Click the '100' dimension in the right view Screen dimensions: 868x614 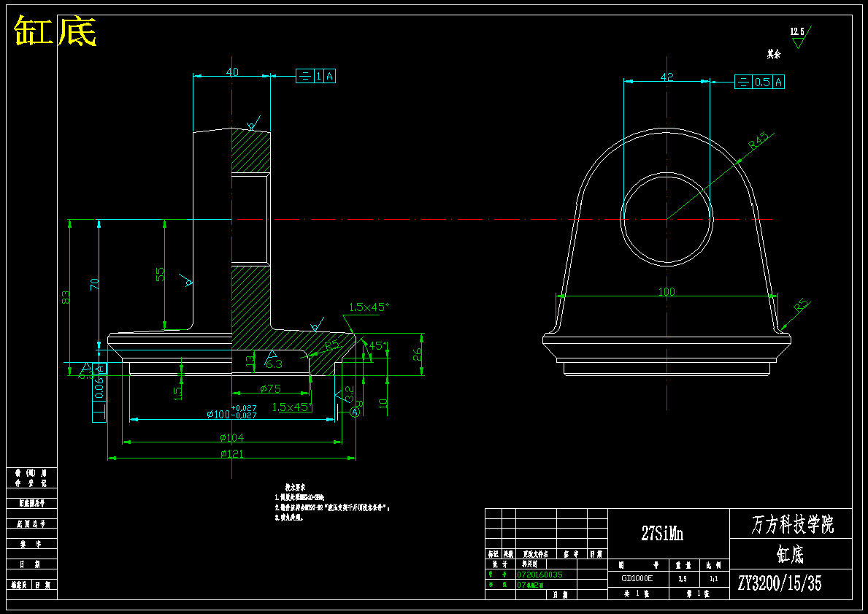(x=667, y=292)
